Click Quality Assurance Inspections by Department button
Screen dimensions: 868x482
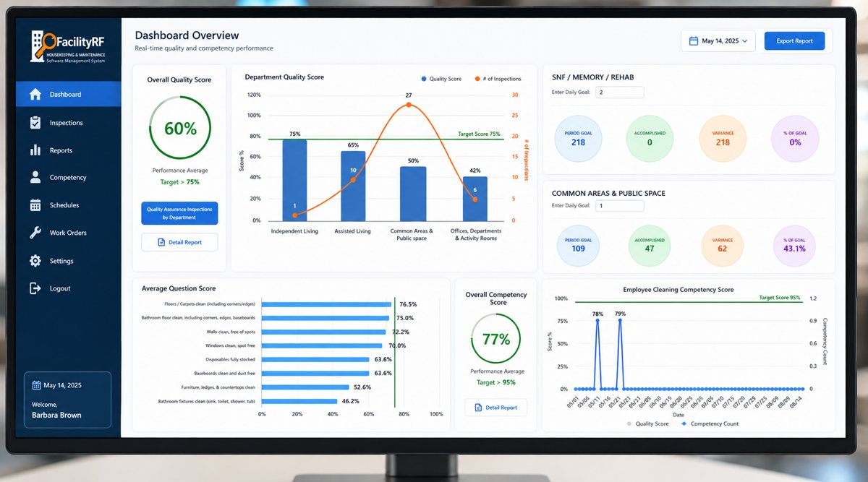[179, 213]
